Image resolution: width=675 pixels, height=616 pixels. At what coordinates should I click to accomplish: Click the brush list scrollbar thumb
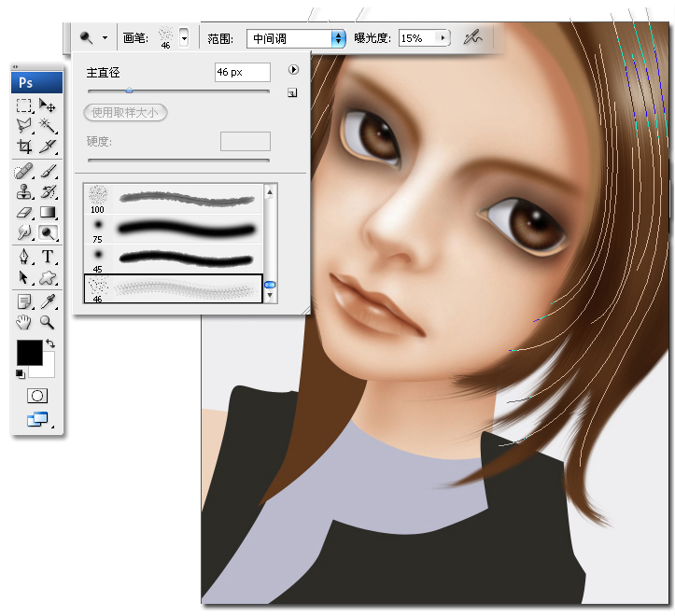(x=270, y=285)
